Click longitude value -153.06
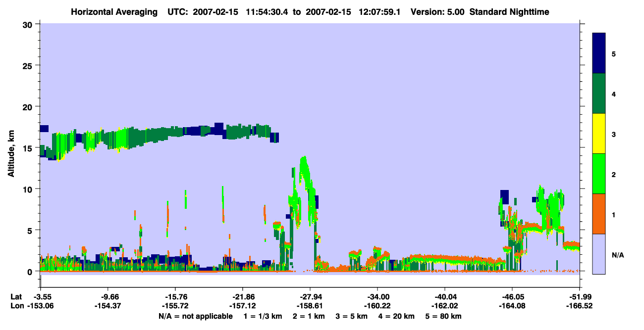The image size is (644, 330). point(41,306)
